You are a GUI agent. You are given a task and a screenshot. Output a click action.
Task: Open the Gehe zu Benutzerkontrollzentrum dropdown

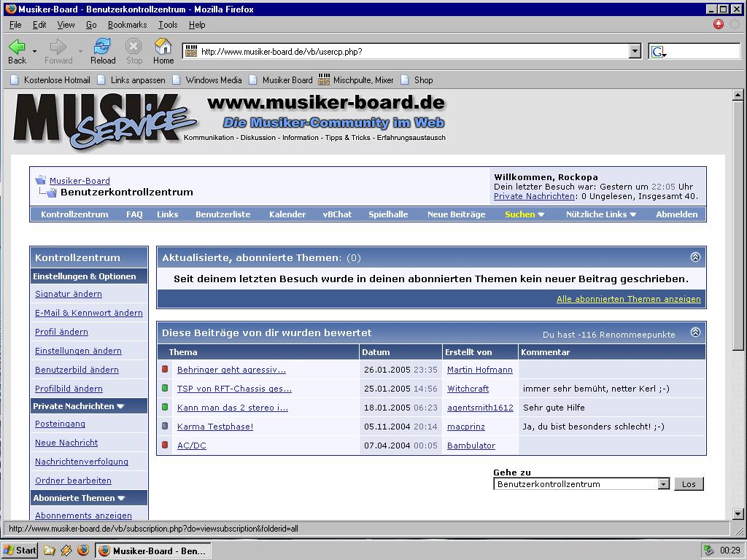pos(581,484)
